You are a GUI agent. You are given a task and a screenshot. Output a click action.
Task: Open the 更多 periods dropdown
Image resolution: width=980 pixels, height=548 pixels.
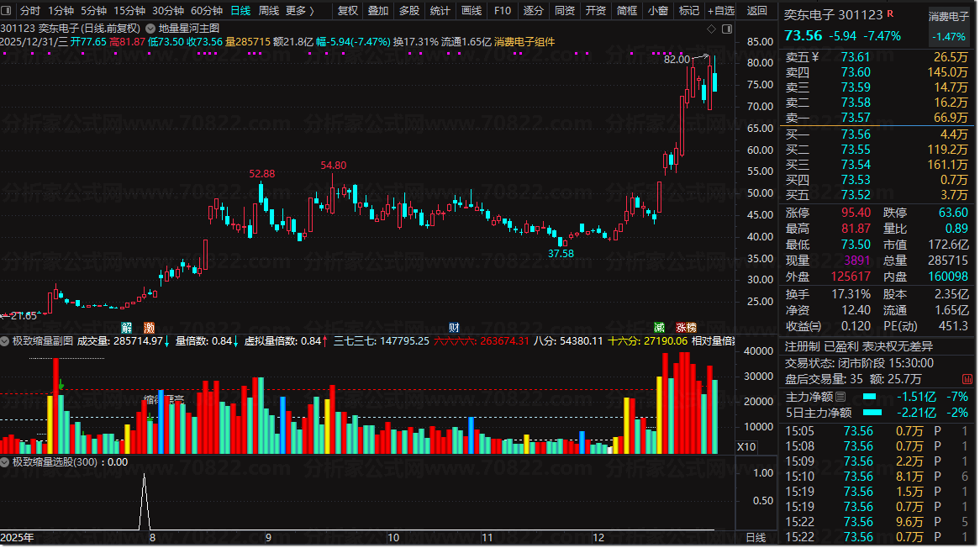pos(299,11)
